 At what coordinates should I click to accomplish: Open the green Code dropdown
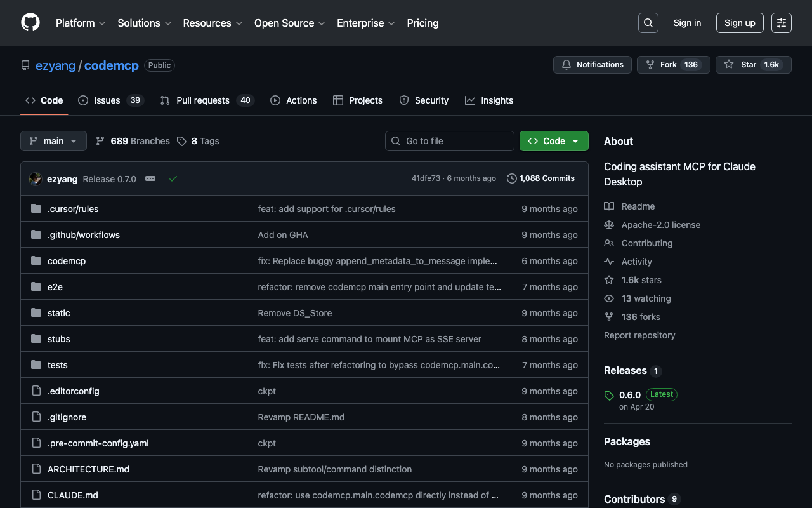[x=553, y=141]
